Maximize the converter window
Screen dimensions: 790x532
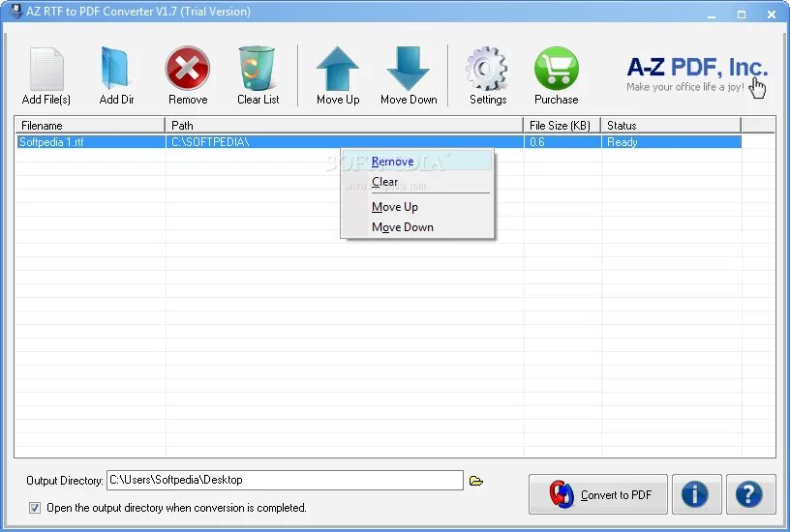742,15
